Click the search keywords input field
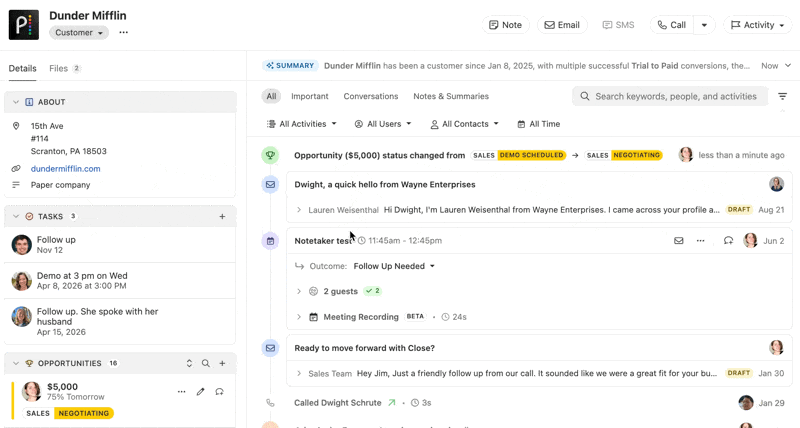Screen dimensions: 800x428 pyautogui.click(x=670, y=96)
